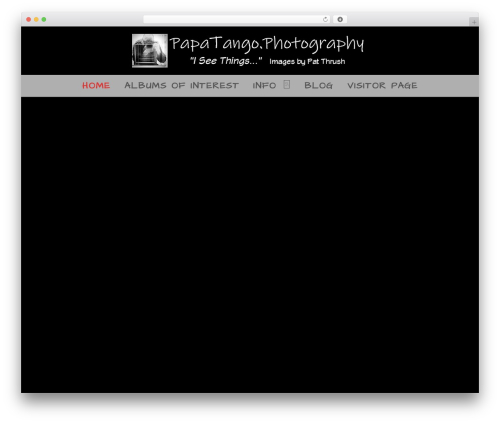Open the HOME menu item

[96, 86]
